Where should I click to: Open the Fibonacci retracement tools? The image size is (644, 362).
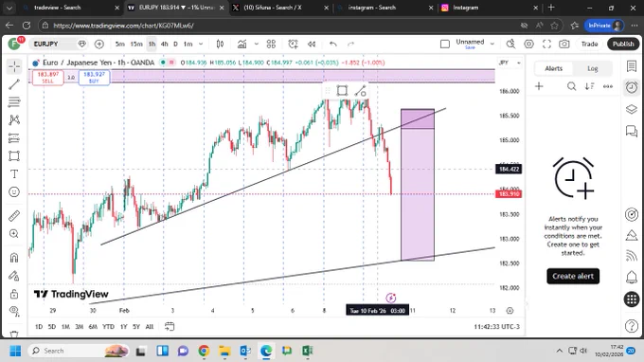[x=14, y=102]
